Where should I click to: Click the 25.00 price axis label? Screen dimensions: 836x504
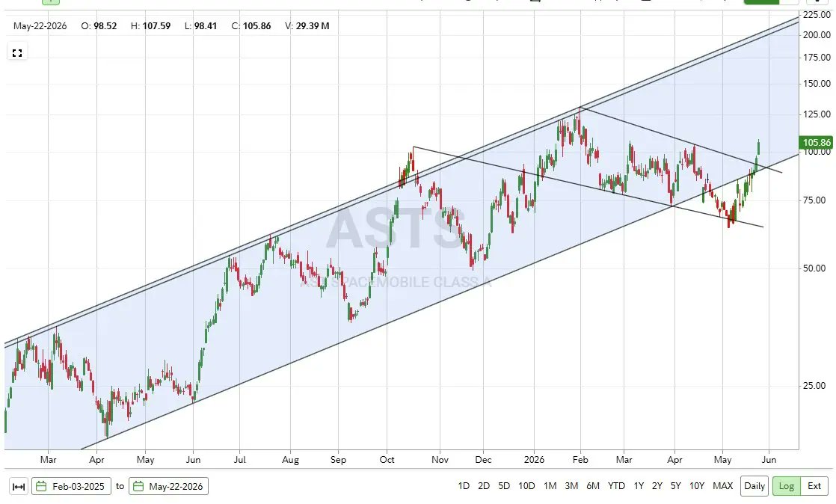click(x=814, y=386)
